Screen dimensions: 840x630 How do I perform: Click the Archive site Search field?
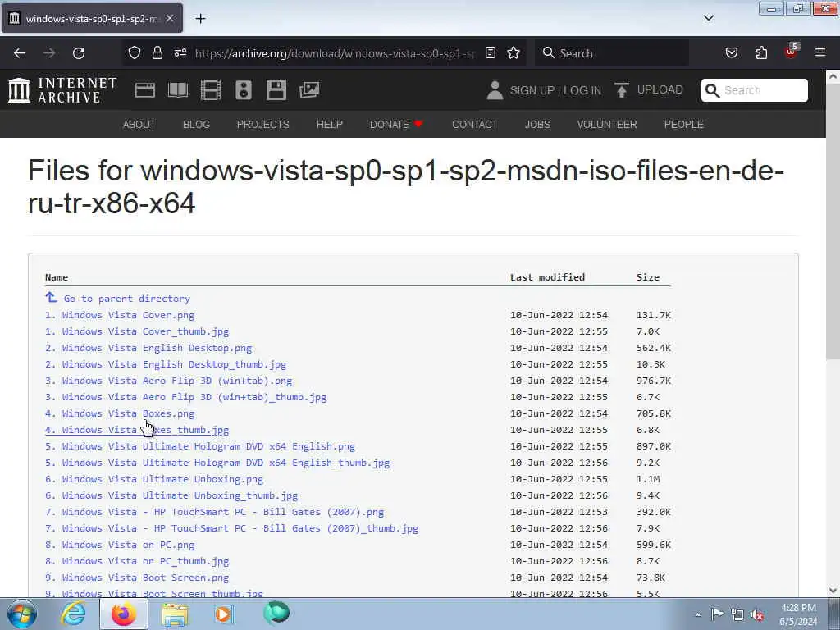755,90
